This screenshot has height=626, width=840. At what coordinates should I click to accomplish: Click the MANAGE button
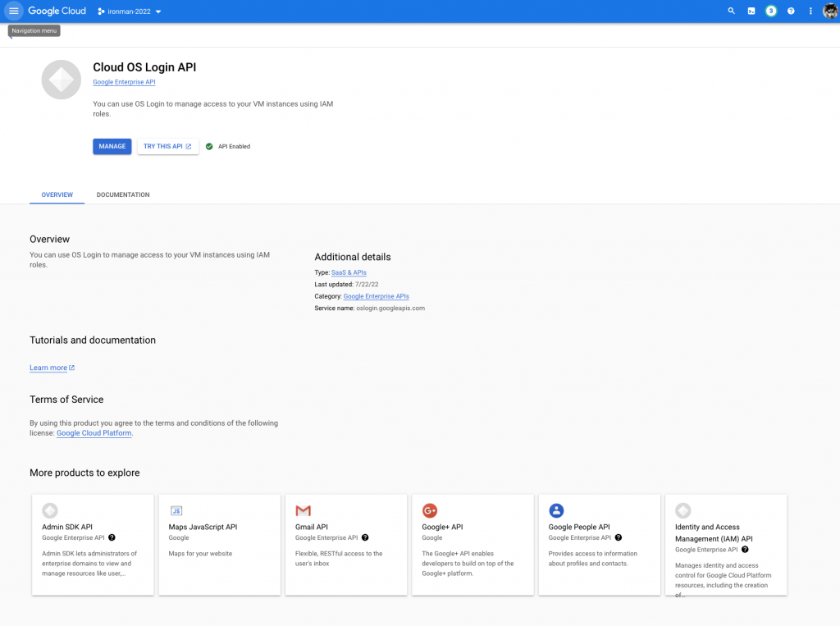tap(112, 146)
